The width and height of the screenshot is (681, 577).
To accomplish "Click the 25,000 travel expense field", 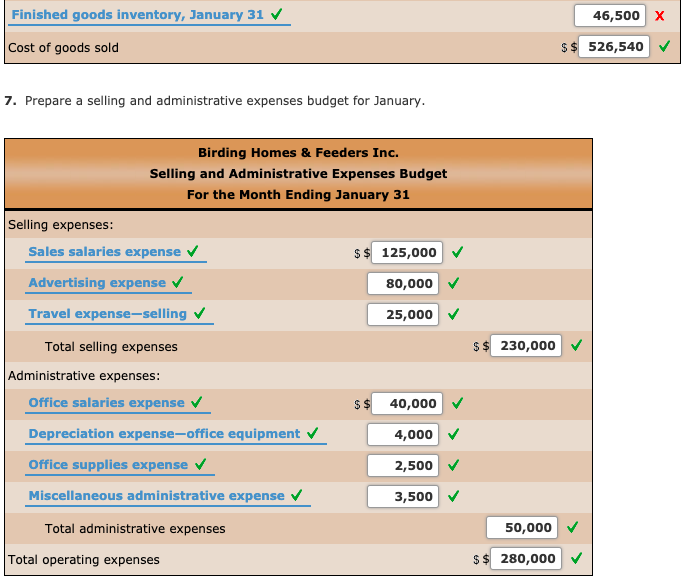I will point(403,314).
